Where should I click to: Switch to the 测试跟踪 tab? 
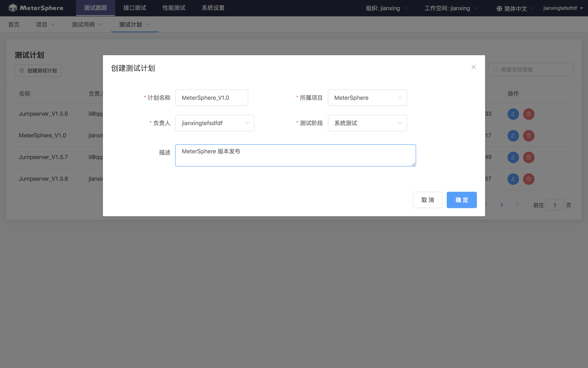tap(96, 8)
